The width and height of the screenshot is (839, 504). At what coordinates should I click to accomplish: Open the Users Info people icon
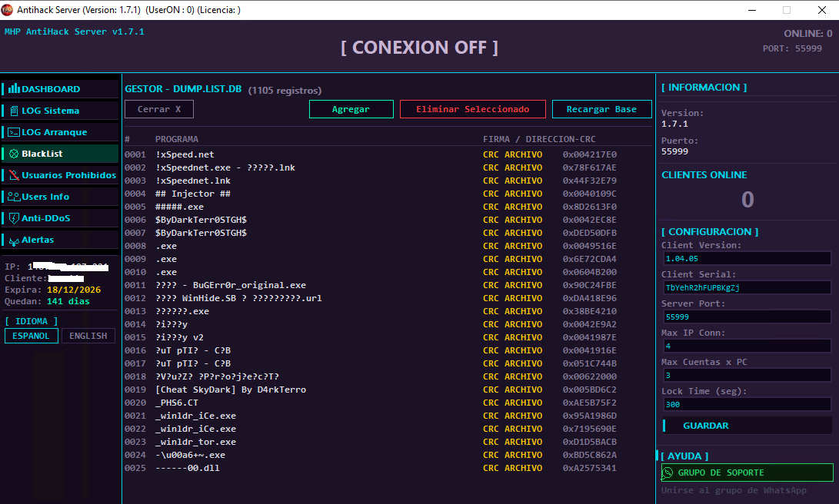pyautogui.click(x=14, y=197)
